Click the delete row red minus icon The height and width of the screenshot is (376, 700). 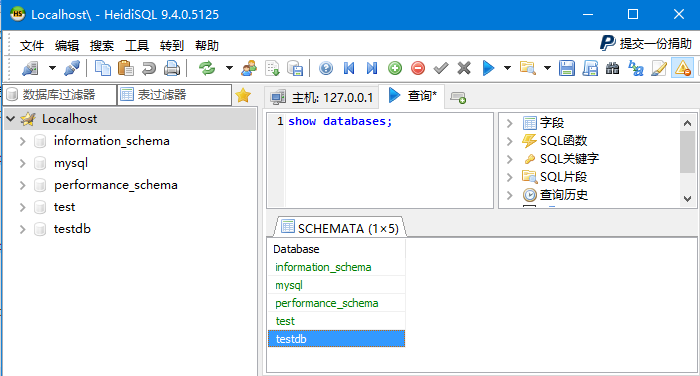pyautogui.click(x=418, y=68)
